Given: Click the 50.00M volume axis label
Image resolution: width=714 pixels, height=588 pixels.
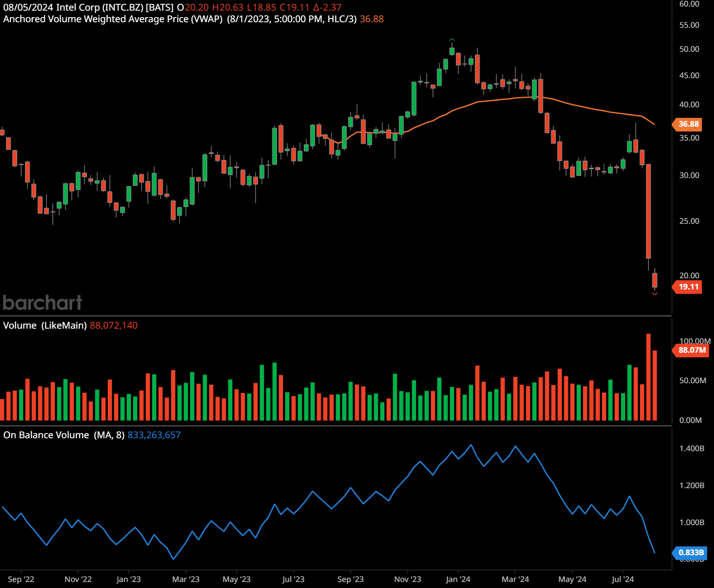Looking at the screenshot, I should pos(692,380).
